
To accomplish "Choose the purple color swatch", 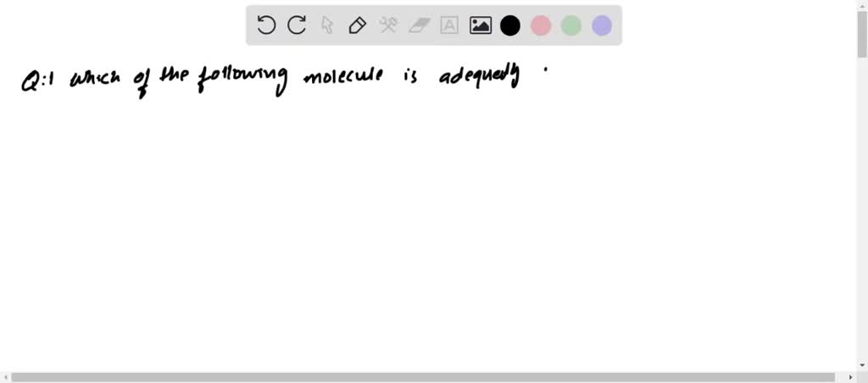I will (x=602, y=25).
